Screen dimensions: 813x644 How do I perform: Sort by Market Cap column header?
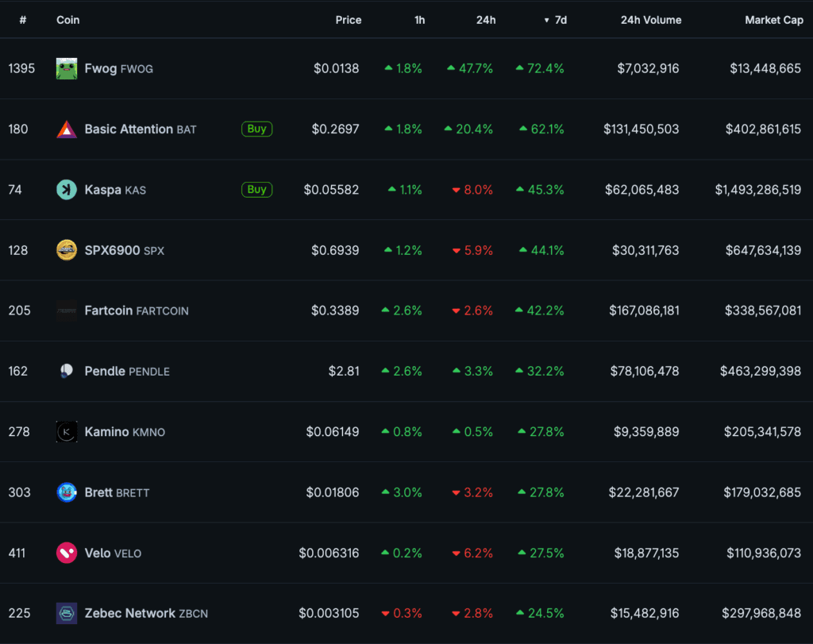pyautogui.click(x=773, y=20)
